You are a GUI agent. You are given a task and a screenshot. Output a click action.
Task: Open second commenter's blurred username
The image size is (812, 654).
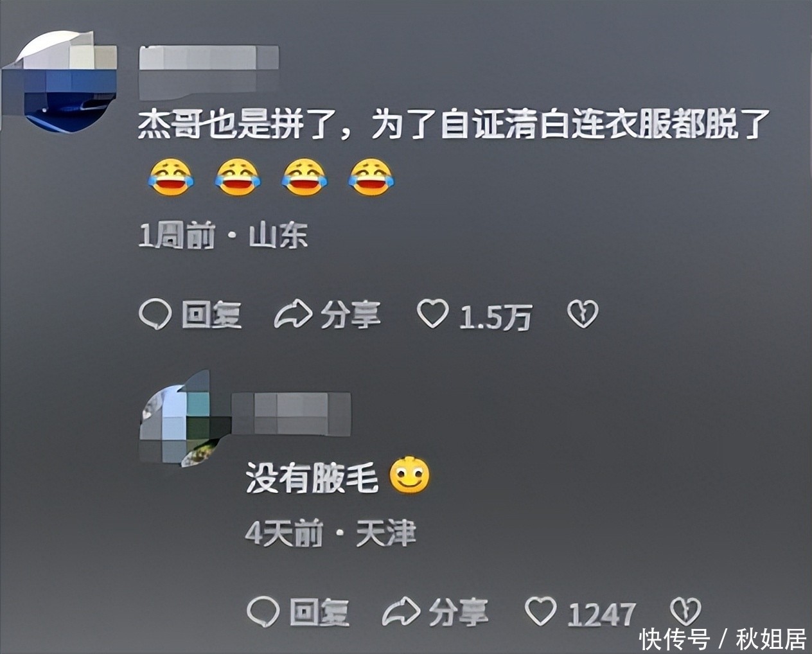point(291,414)
